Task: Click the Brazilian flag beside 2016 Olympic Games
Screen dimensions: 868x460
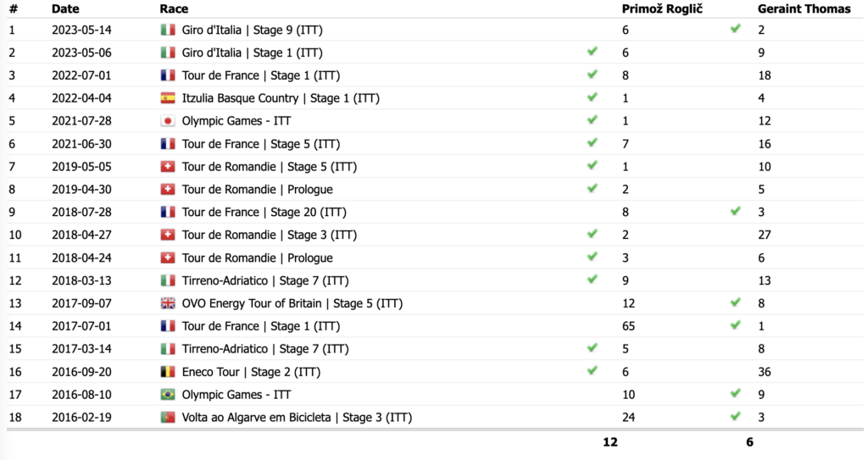Action: [x=168, y=395]
